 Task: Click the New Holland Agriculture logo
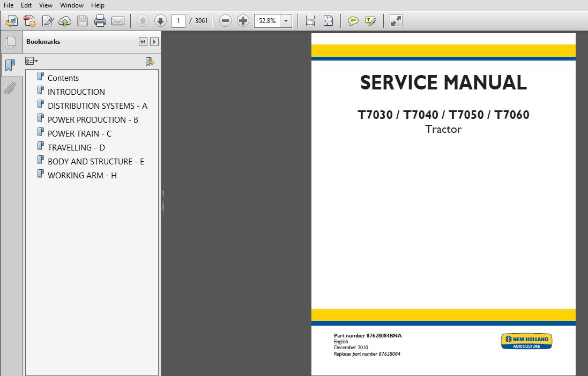pyautogui.click(x=526, y=341)
